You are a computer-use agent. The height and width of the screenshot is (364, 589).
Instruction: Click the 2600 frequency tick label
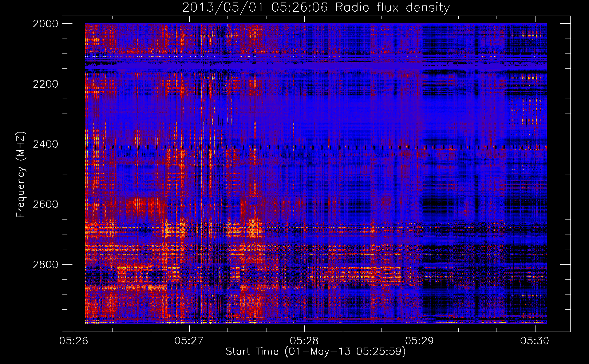(46, 204)
